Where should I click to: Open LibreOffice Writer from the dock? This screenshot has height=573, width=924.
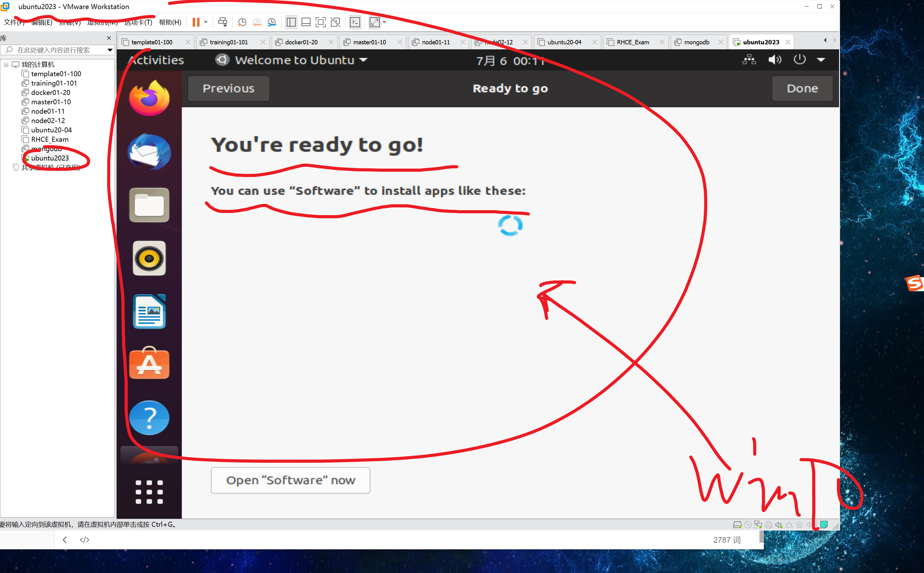click(x=149, y=312)
